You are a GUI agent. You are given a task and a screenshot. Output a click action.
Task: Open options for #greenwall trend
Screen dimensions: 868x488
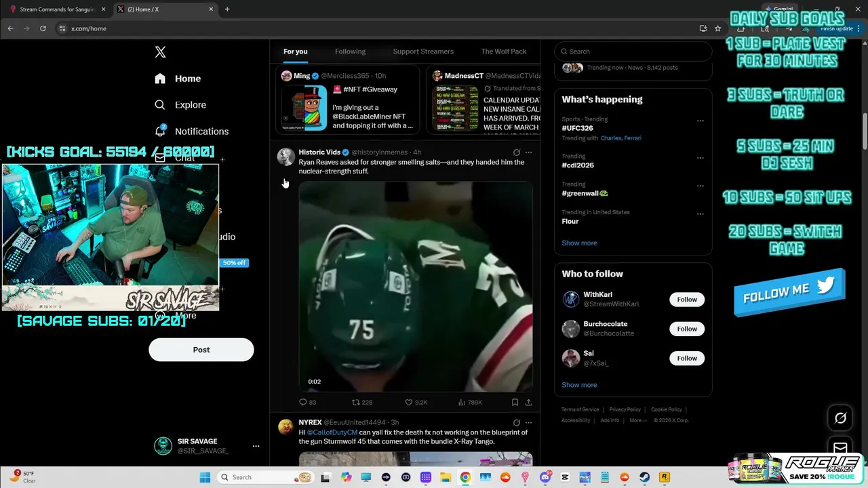pos(701,186)
